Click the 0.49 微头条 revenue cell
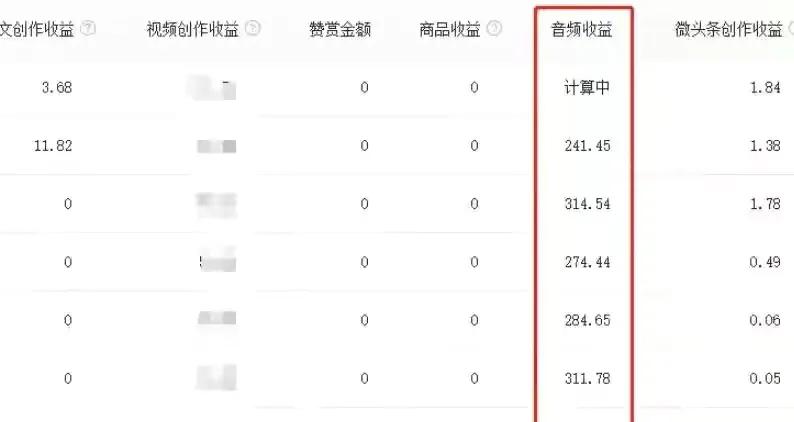794x422 pixels. pos(765,262)
